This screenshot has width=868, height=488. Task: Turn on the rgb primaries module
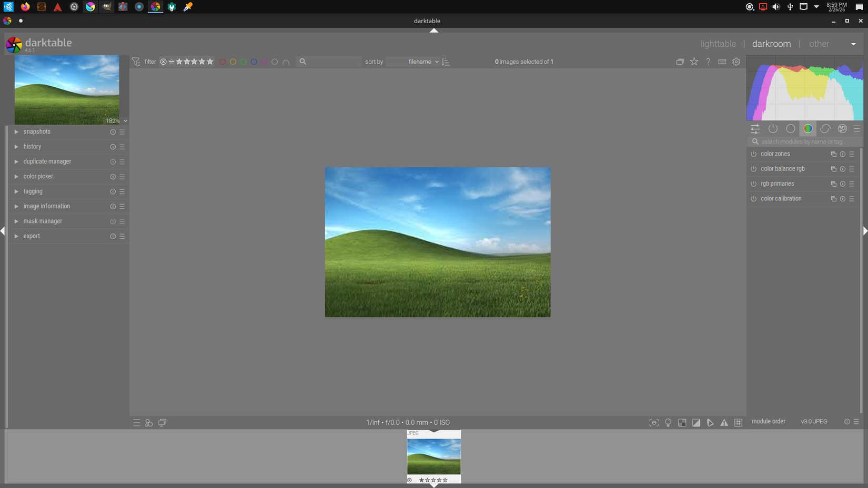click(x=753, y=184)
